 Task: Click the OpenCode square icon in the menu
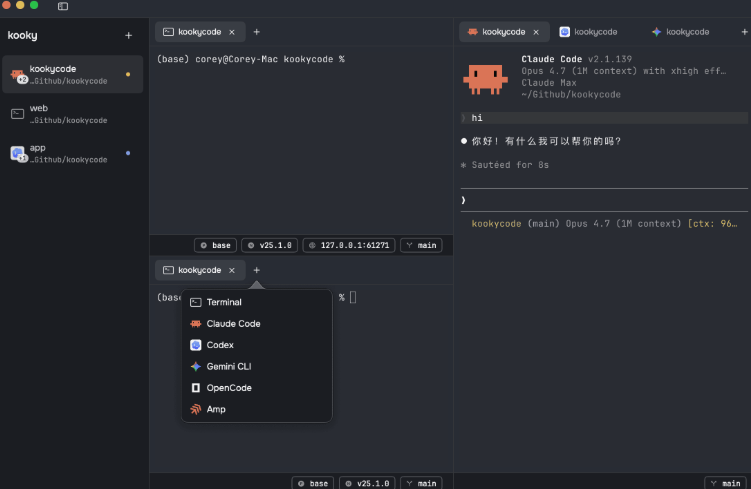tap(195, 388)
